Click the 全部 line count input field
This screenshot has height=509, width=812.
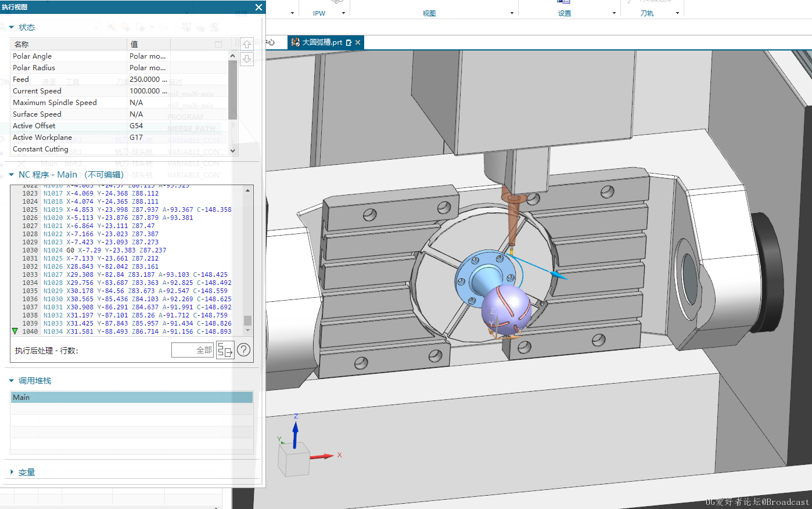(x=193, y=350)
